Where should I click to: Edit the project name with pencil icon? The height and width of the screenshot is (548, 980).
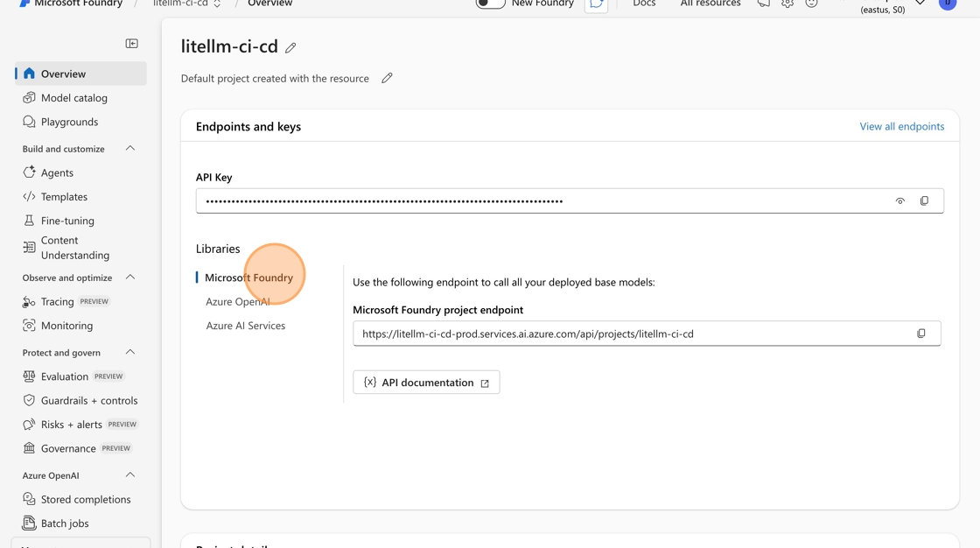tap(290, 47)
